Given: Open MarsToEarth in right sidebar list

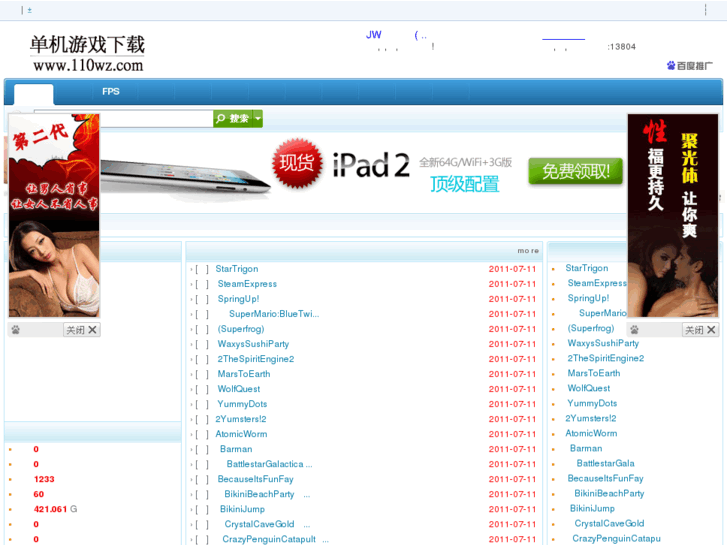Looking at the screenshot, I should click(594, 373).
